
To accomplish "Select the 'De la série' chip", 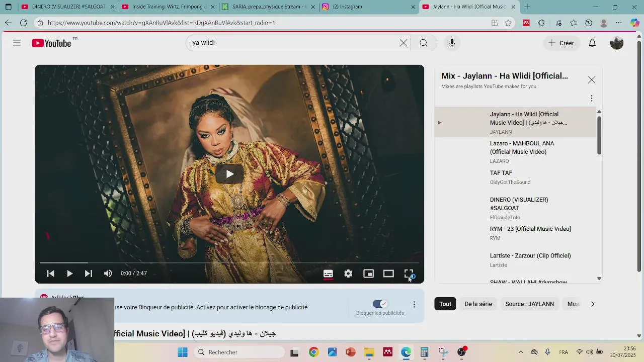I will [478, 304].
